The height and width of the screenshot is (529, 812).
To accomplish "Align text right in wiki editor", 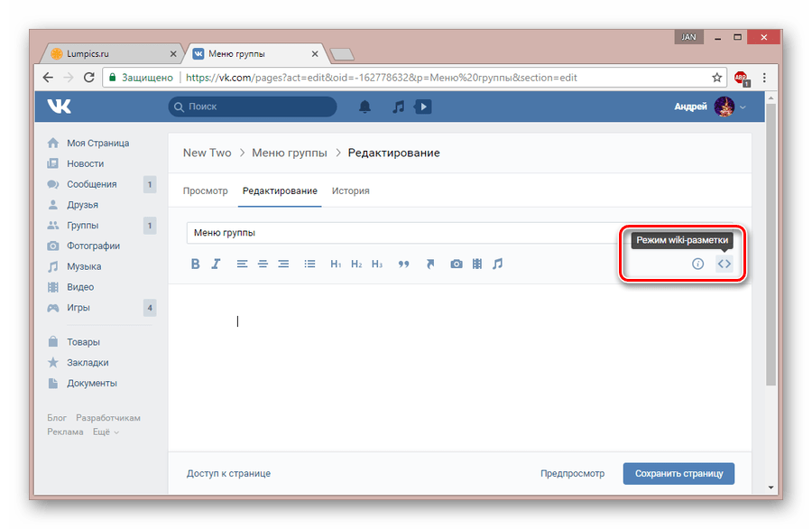I will 283,264.
